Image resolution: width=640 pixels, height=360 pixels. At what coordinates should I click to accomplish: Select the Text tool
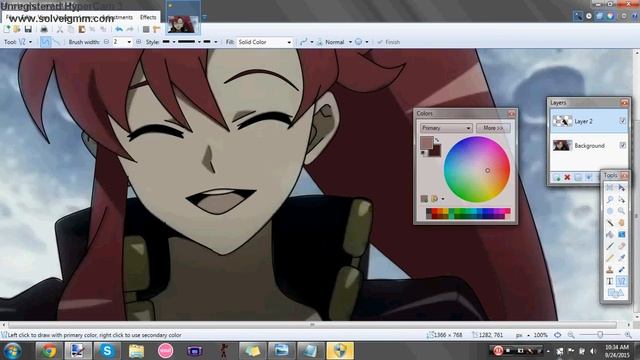tap(610, 281)
